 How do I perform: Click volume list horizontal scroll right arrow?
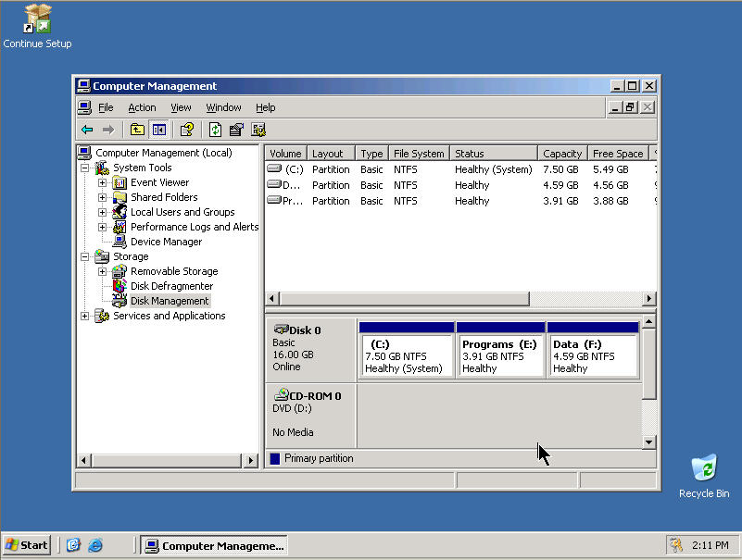[x=648, y=298]
